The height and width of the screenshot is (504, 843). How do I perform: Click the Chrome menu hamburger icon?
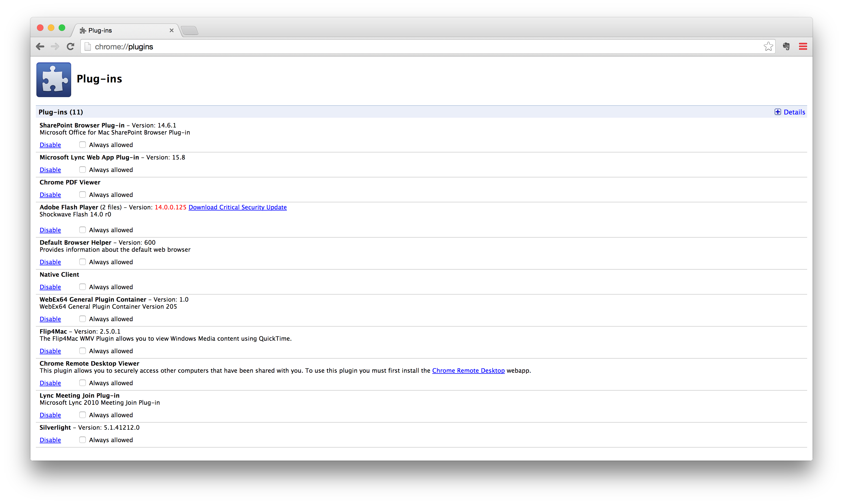click(803, 46)
